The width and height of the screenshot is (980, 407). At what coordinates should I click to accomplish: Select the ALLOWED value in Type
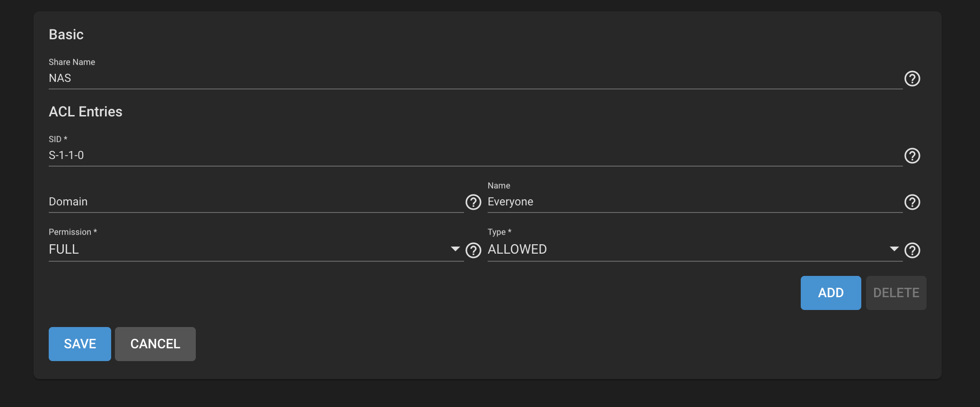click(517, 249)
